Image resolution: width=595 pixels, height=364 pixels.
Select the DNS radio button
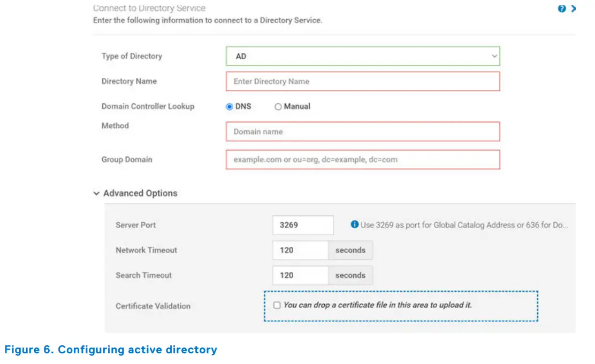pyautogui.click(x=229, y=106)
